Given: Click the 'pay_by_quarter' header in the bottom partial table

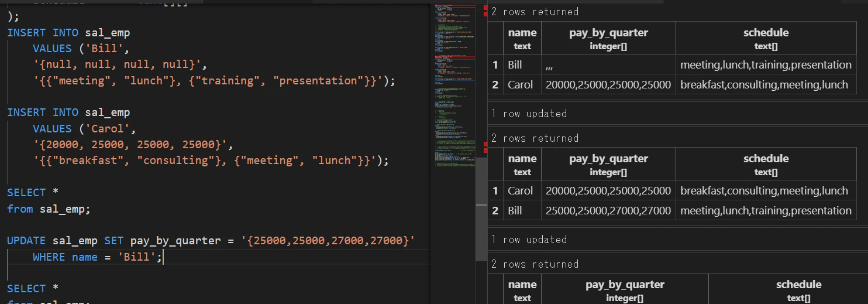Looking at the screenshot, I should (625, 289).
